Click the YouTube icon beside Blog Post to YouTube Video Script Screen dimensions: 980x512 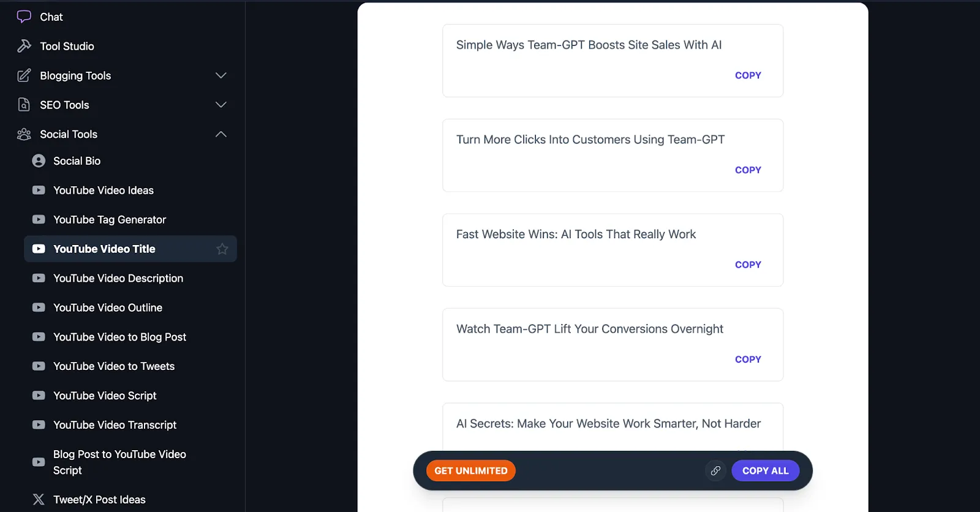pos(39,462)
